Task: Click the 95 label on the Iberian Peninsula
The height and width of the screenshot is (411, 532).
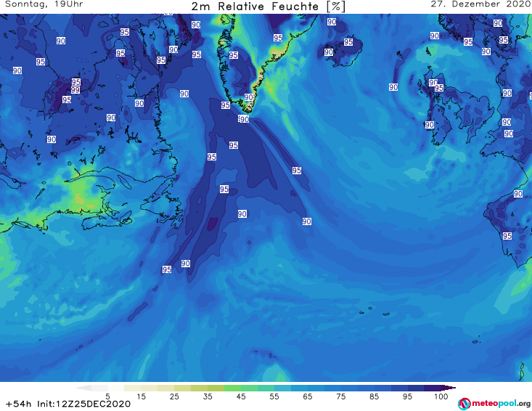Action: pyautogui.click(x=507, y=236)
